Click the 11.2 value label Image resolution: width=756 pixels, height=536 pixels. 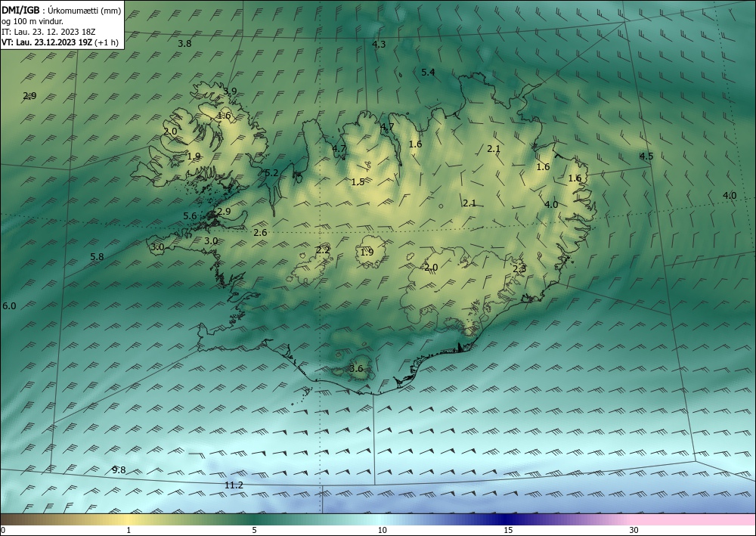[x=234, y=485]
